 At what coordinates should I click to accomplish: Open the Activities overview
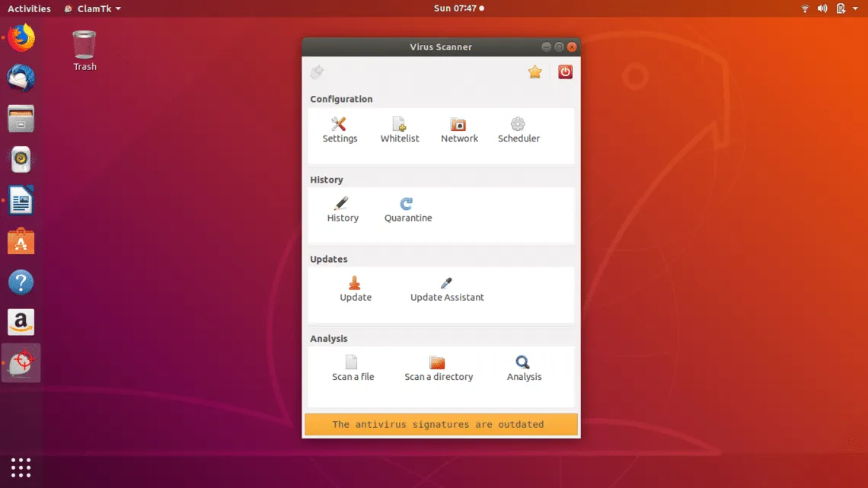pyautogui.click(x=29, y=8)
